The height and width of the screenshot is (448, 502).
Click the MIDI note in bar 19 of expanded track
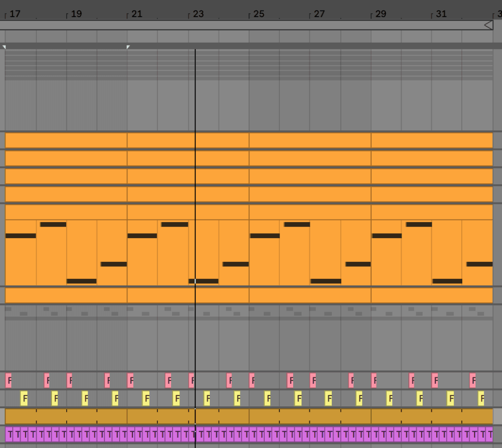(81, 281)
